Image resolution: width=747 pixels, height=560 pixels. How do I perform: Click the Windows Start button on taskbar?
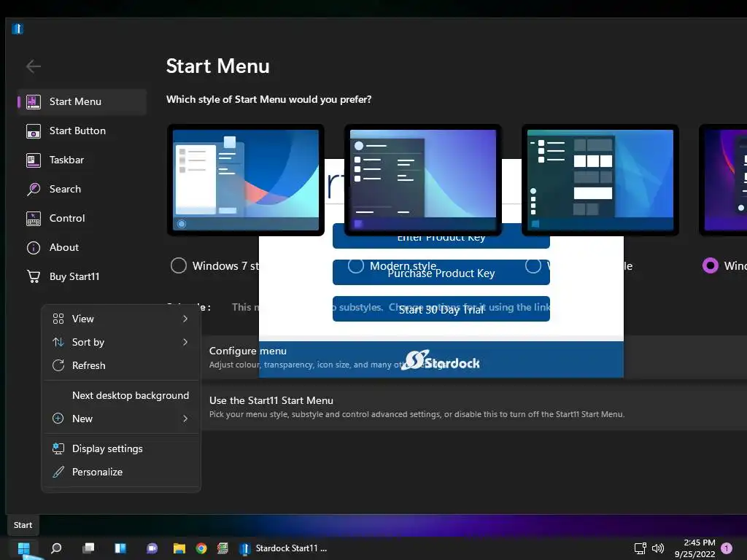24,548
